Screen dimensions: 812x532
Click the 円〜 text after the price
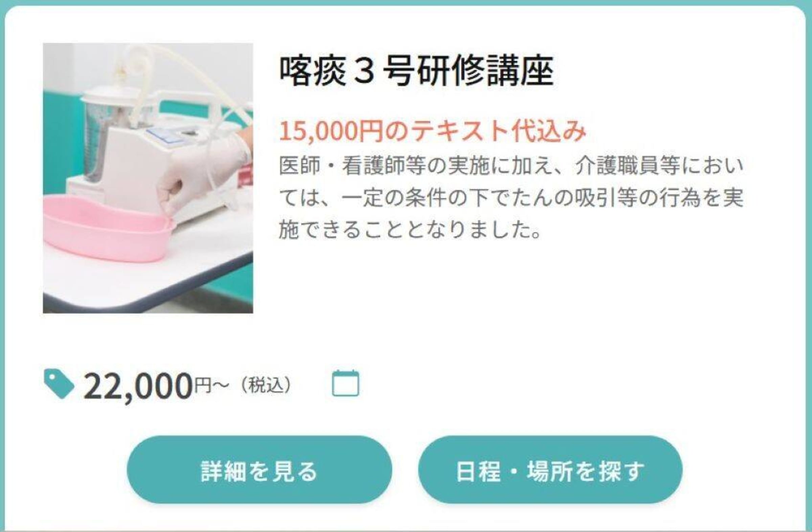pos(211,385)
